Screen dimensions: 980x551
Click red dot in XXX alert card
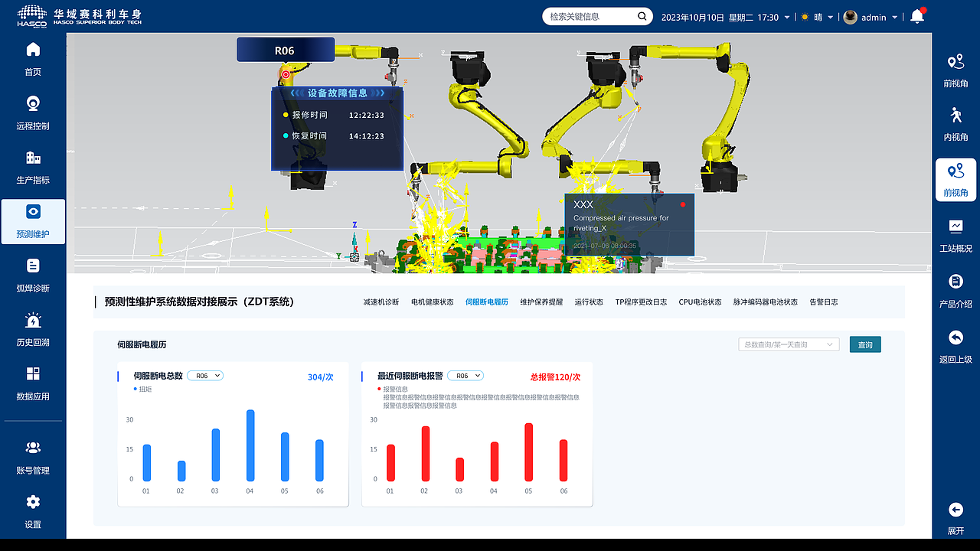tap(683, 204)
